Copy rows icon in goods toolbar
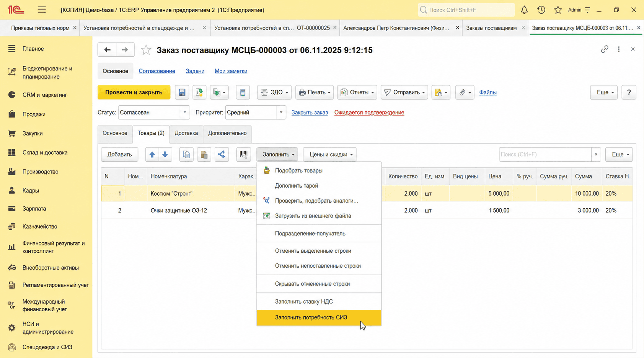Screen dimensions: 644x358 (186, 154)
